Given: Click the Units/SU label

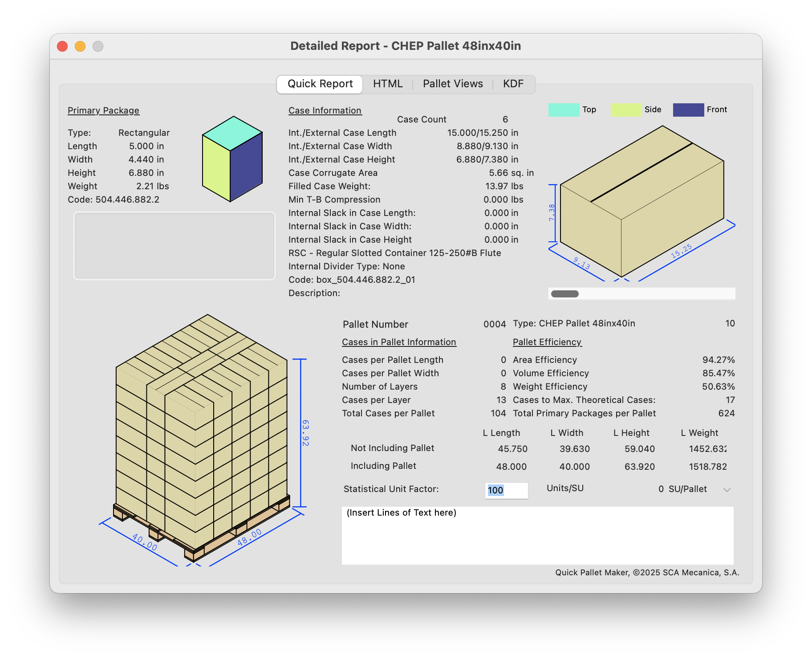Looking at the screenshot, I should tap(565, 488).
